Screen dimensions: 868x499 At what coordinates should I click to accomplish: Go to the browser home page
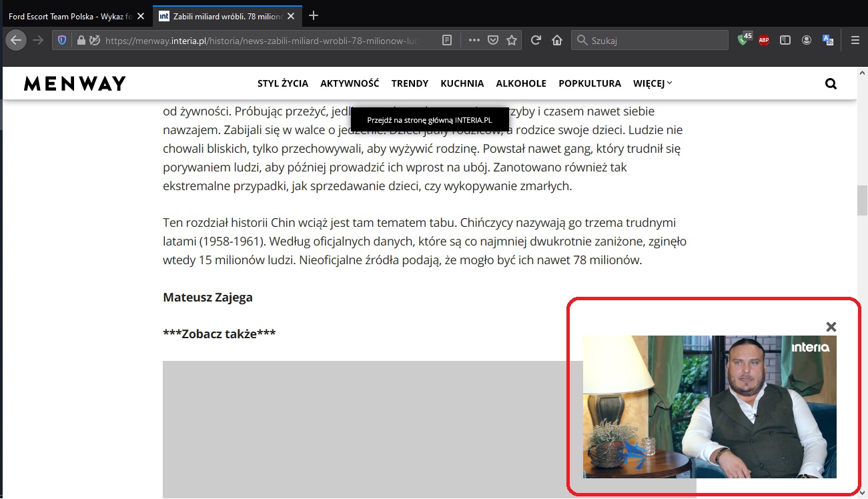(557, 40)
